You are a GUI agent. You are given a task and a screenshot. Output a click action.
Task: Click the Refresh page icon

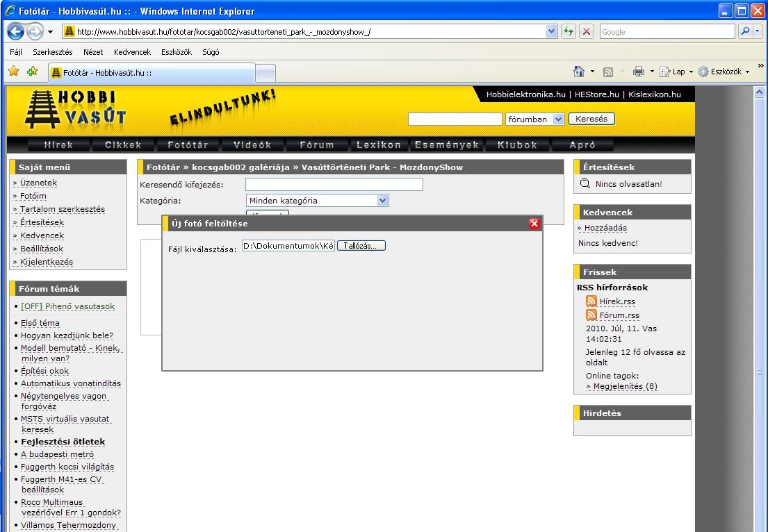pos(569,32)
